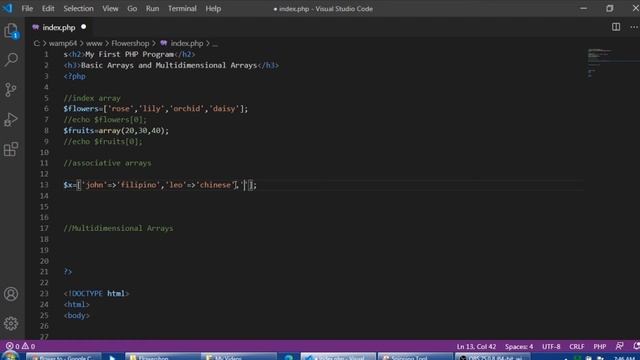
Task: Click the wamp64 breadcrumb segment
Action: (63, 43)
